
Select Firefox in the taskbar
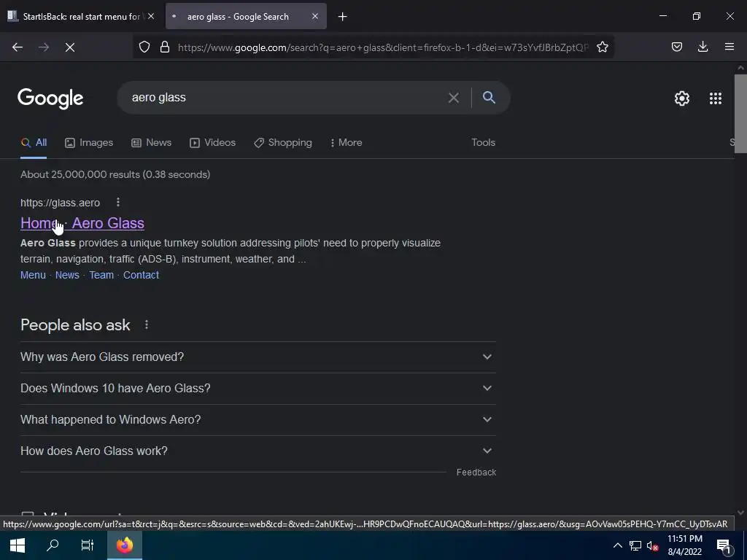(125, 545)
